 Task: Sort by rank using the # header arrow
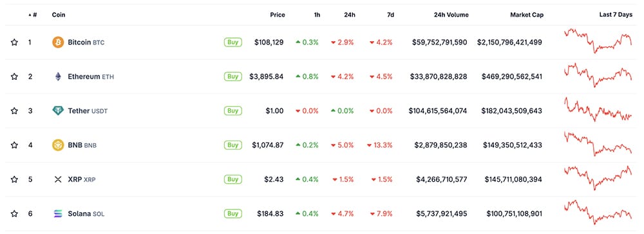[x=33, y=15]
